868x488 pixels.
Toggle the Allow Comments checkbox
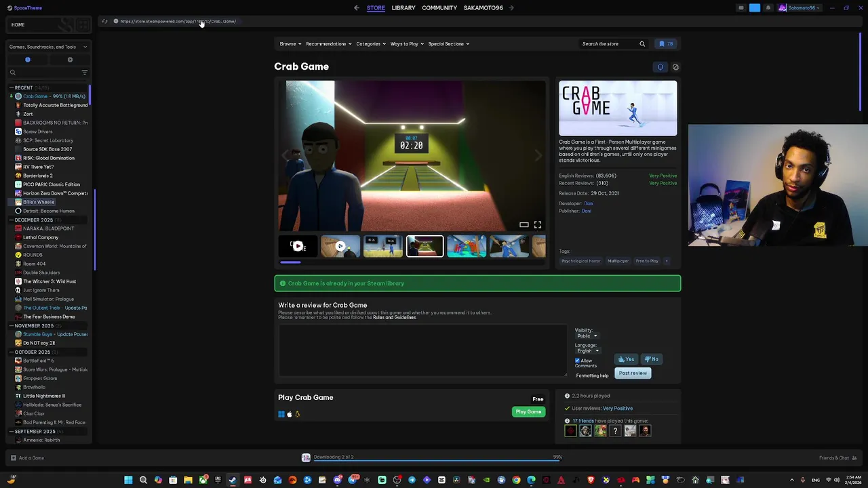578,361
